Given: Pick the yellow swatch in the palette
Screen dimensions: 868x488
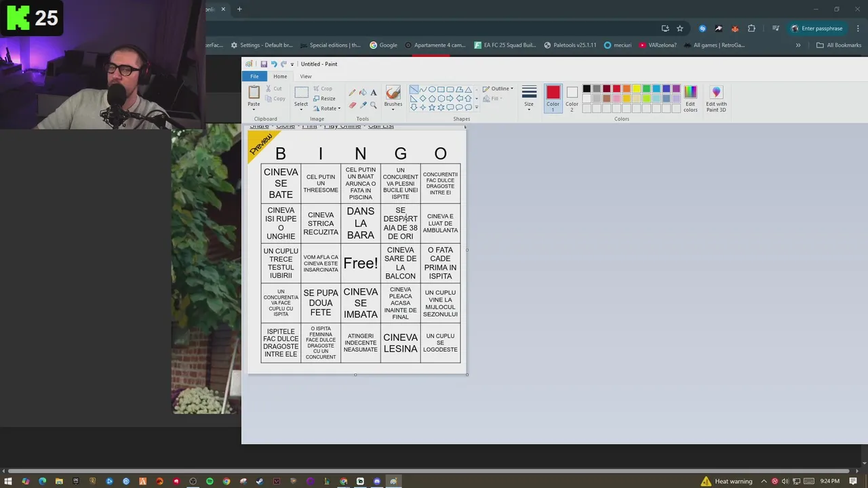Looking at the screenshot, I should point(636,89).
